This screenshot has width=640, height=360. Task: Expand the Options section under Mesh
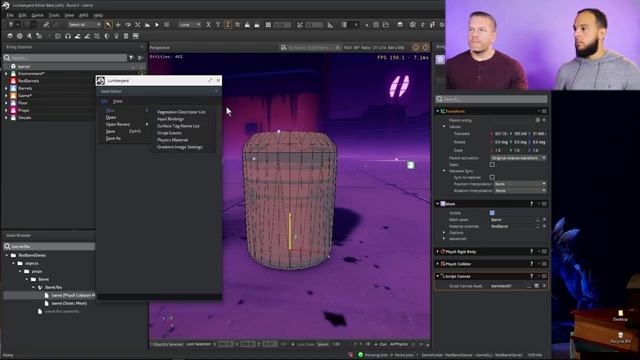(444, 233)
